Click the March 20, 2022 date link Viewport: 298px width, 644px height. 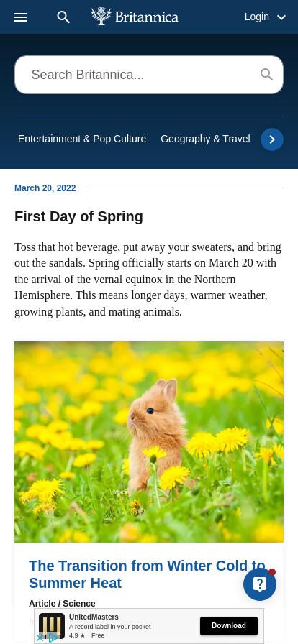click(x=45, y=188)
